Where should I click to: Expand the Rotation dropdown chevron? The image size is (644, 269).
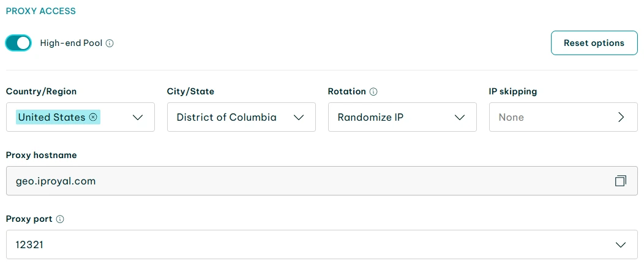(x=460, y=117)
